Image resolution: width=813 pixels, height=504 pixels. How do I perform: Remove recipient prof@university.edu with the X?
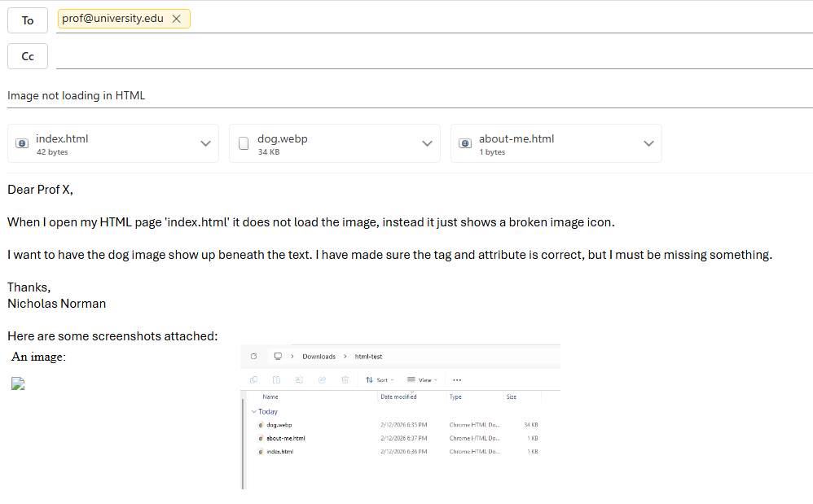pyautogui.click(x=176, y=19)
